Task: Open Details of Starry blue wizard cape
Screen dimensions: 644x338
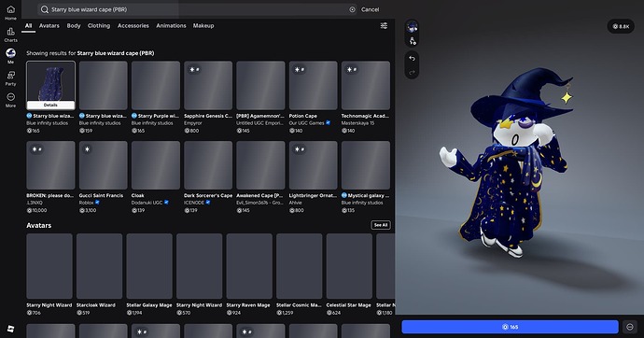Action: [50, 106]
